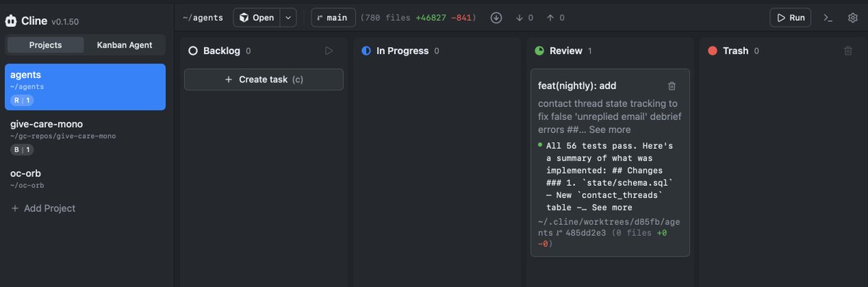Viewport: 868px width, 287px height.
Task: Click the push up-arrow icon
Action: (x=550, y=17)
